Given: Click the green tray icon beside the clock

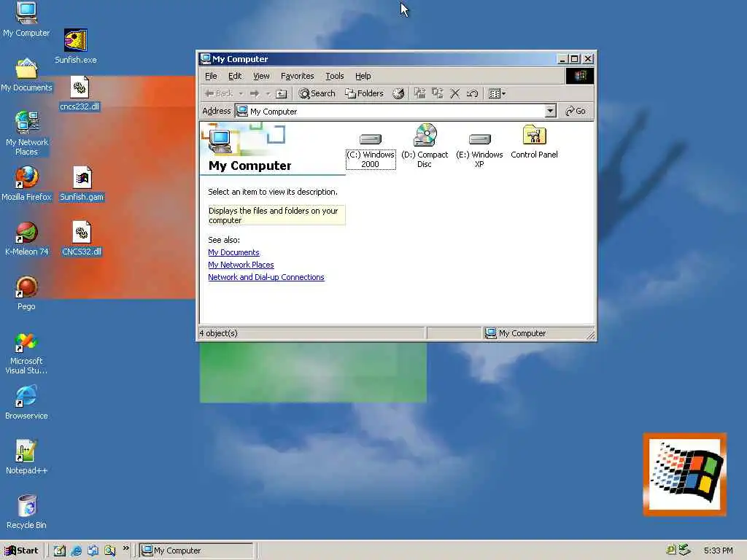Looking at the screenshot, I should 684,550.
